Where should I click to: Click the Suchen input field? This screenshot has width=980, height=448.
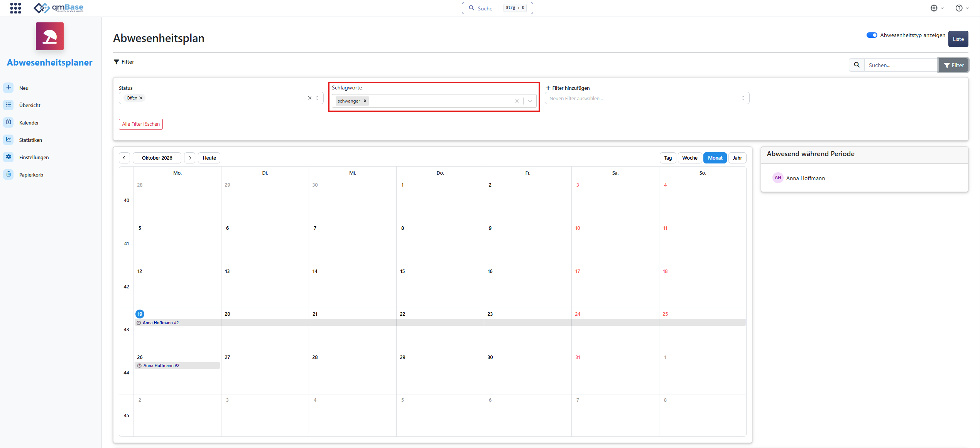[901, 65]
